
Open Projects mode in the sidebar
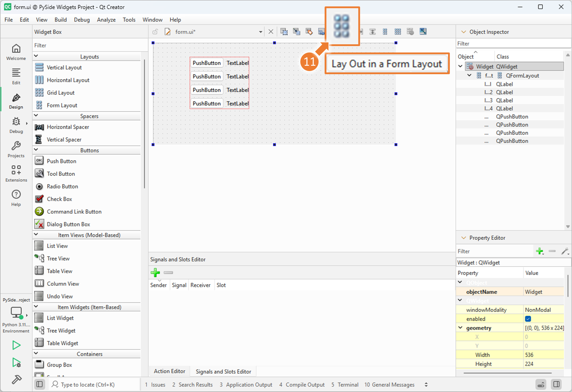coord(16,149)
